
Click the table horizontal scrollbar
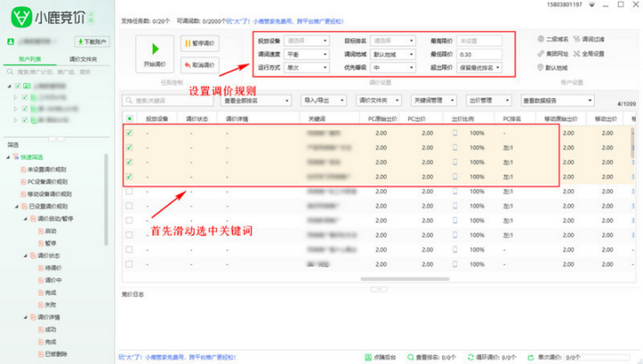406,279
